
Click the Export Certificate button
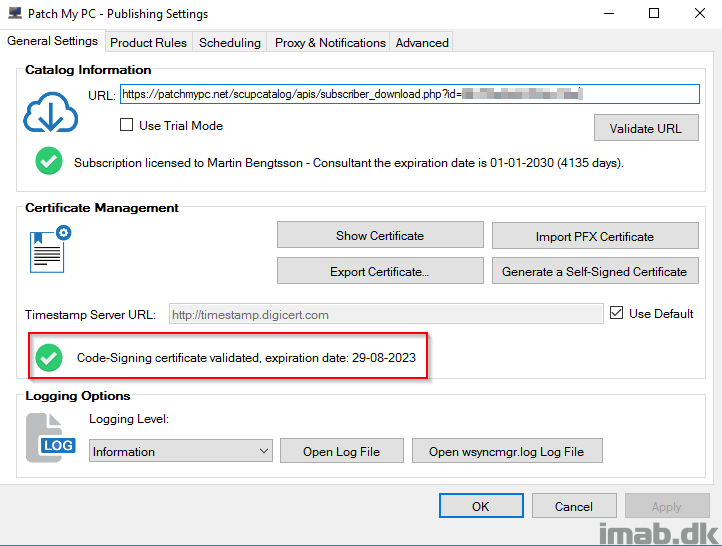pyautogui.click(x=380, y=271)
